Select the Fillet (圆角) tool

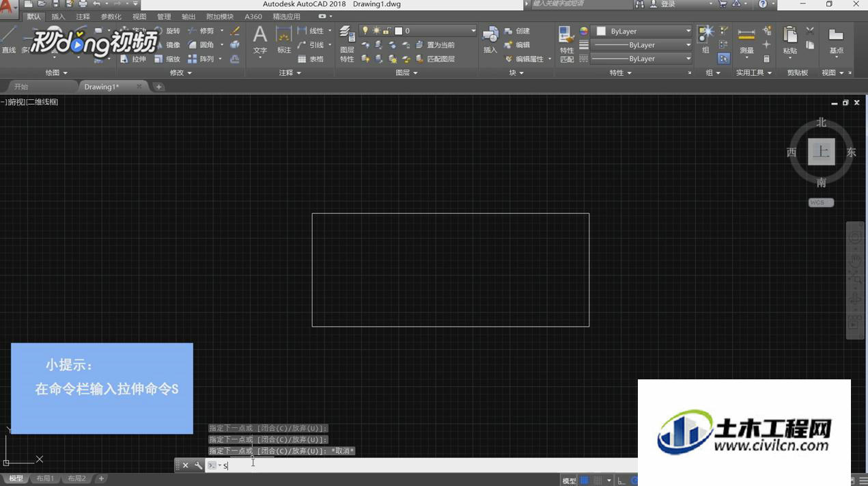201,45
